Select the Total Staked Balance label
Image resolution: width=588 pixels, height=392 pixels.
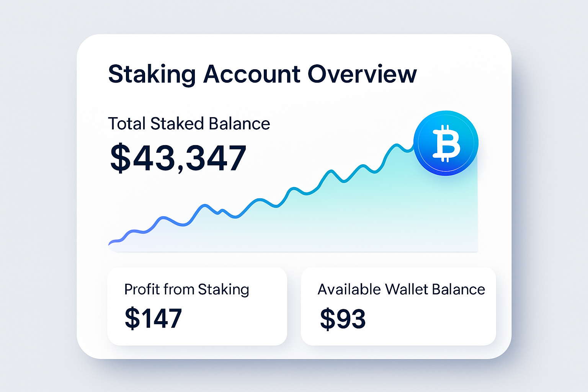click(189, 124)
